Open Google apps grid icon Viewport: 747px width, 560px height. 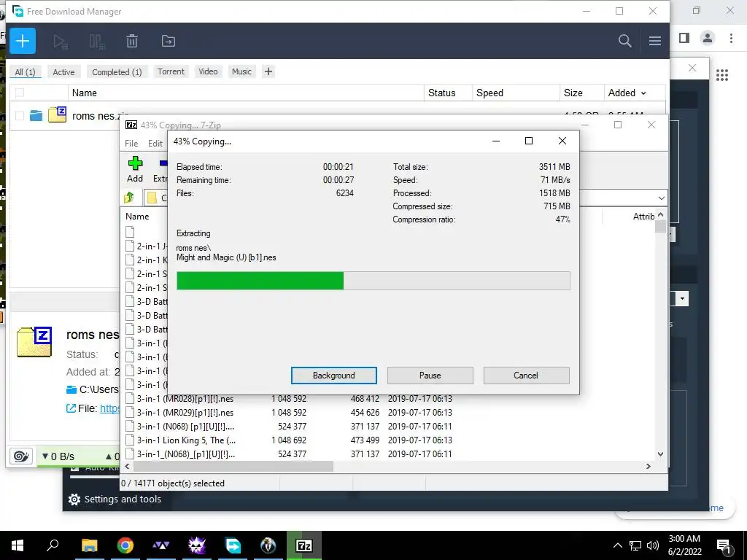[x=722, y=75]
